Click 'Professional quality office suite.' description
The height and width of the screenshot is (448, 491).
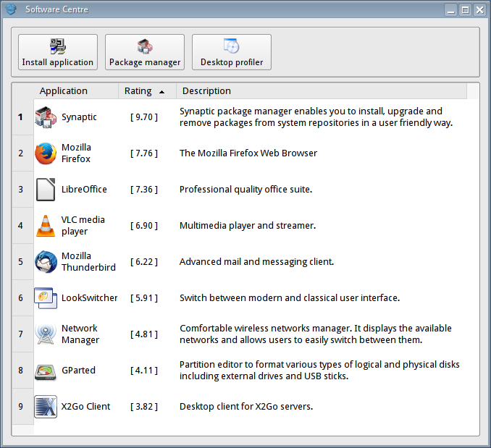(x=246, y=190)
